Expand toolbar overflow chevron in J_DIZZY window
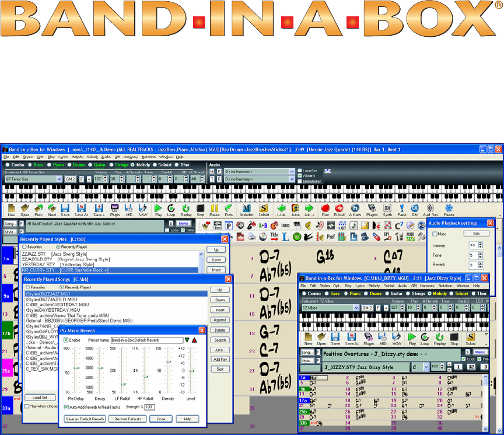 (x=486, y=334)
